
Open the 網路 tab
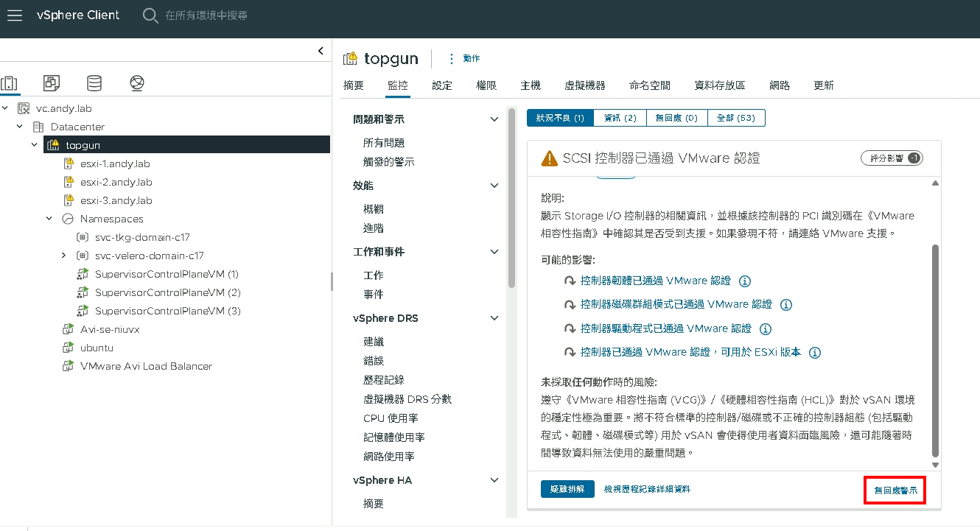click(x=780, y=85)
